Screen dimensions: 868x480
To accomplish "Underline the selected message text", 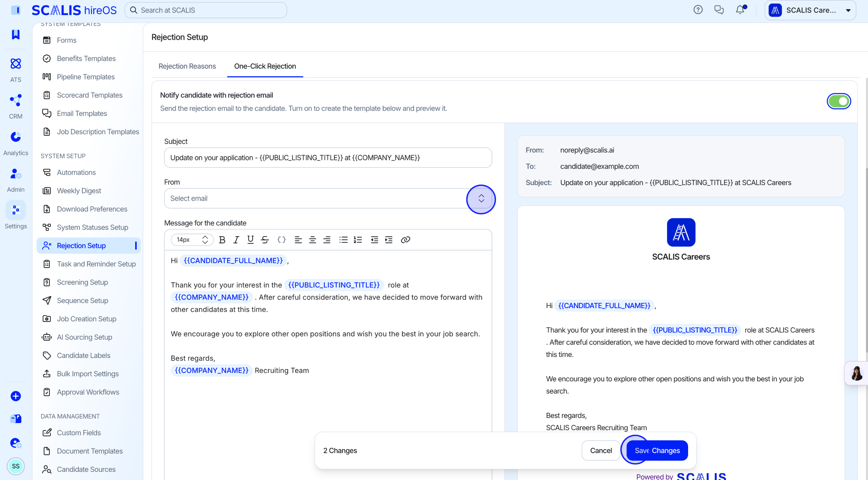I will click(250, 240).
